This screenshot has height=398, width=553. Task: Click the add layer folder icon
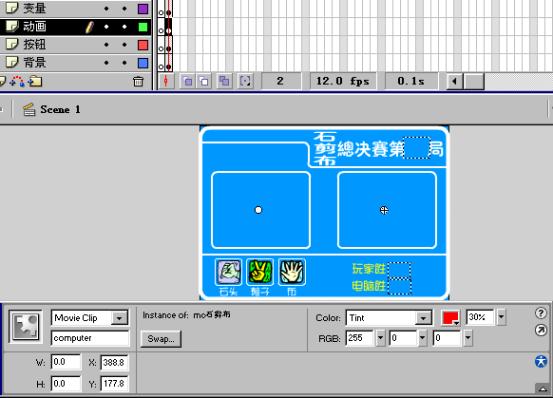[x=35, y=81]
